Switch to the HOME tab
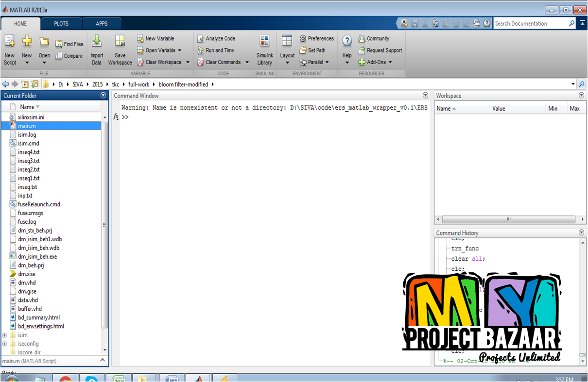This screenshot has width=588, height=382. [20, 23]
